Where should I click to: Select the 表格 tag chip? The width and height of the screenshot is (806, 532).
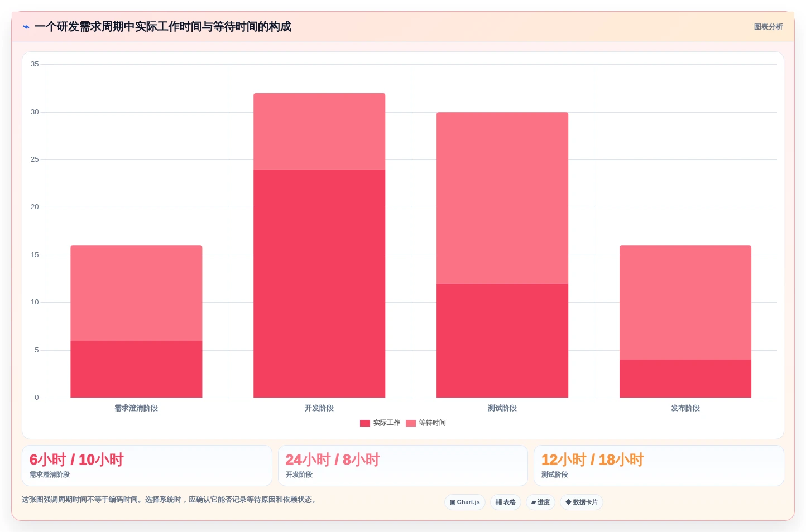click(x=506, y=502)
